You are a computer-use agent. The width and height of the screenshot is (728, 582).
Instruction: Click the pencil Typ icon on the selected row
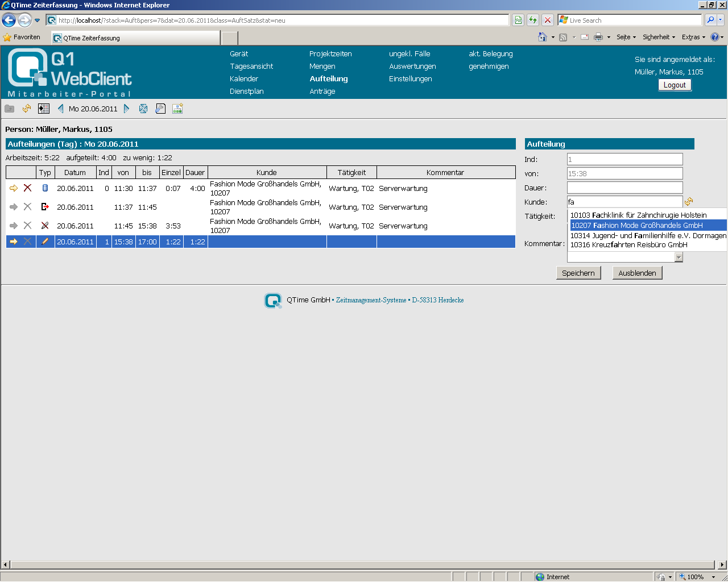tap(45, 241)
